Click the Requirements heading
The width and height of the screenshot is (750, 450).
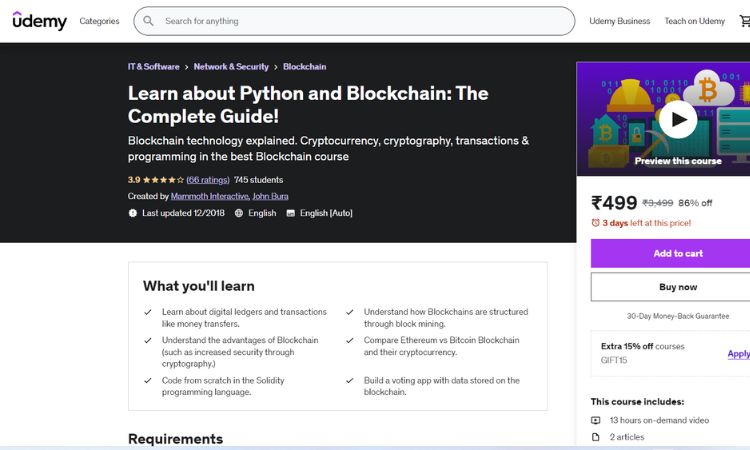point(176,439)
